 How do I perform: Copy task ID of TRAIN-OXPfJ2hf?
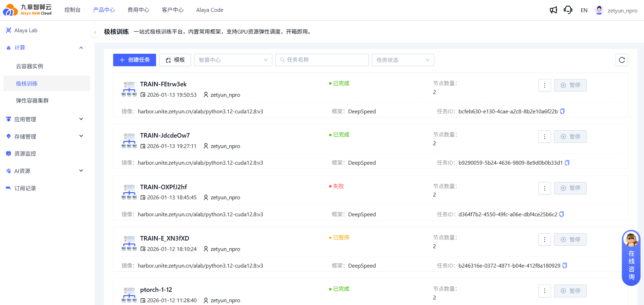562,214
